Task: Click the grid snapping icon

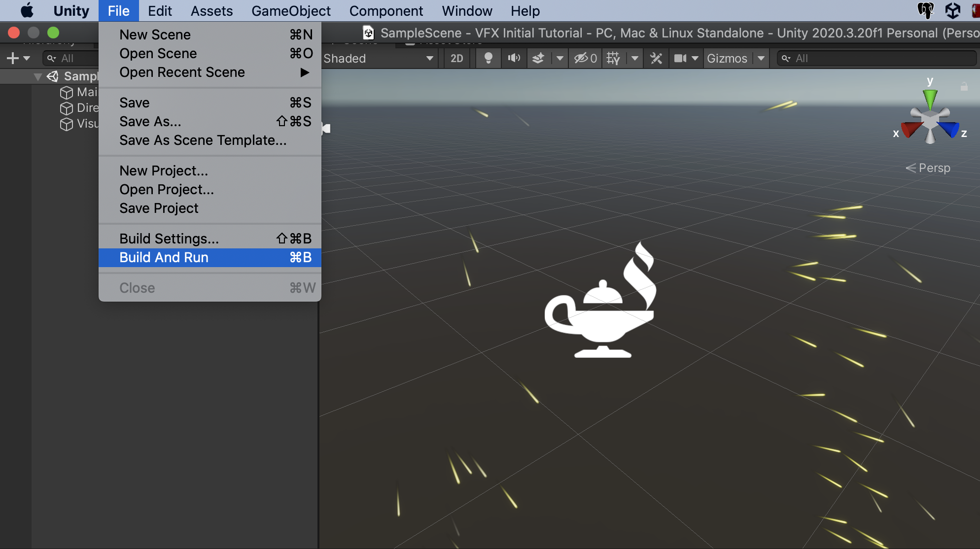Action: pyautogui.click(x=613, y=58)
